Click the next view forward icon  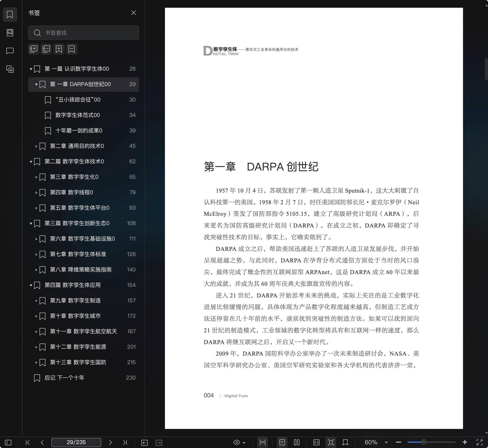click(x=159, y=443)
